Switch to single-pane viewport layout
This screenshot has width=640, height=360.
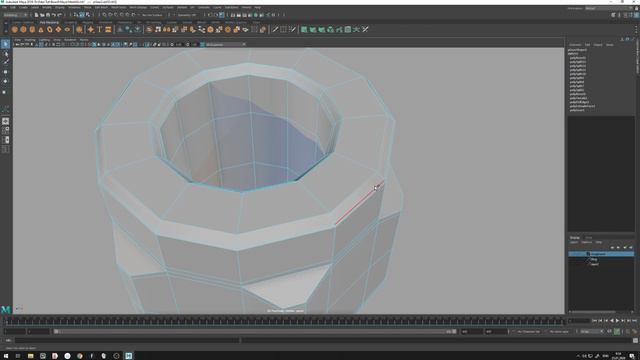5,121
